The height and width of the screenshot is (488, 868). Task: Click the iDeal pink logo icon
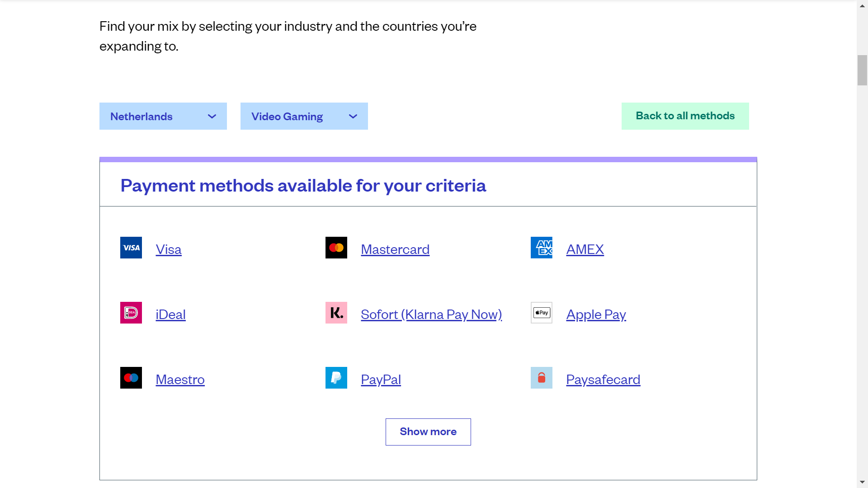click(131, 313)
